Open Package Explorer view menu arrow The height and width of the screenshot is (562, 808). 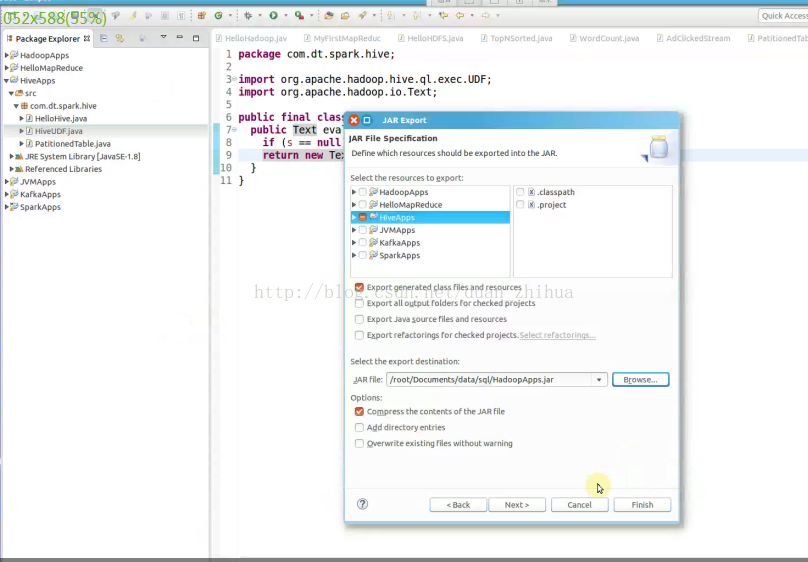click(163, 37)
